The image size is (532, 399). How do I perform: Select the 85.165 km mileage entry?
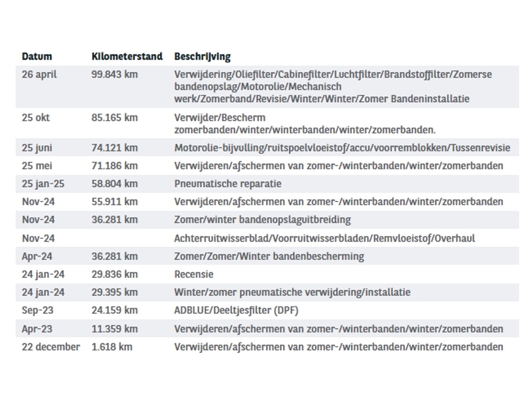114,118
